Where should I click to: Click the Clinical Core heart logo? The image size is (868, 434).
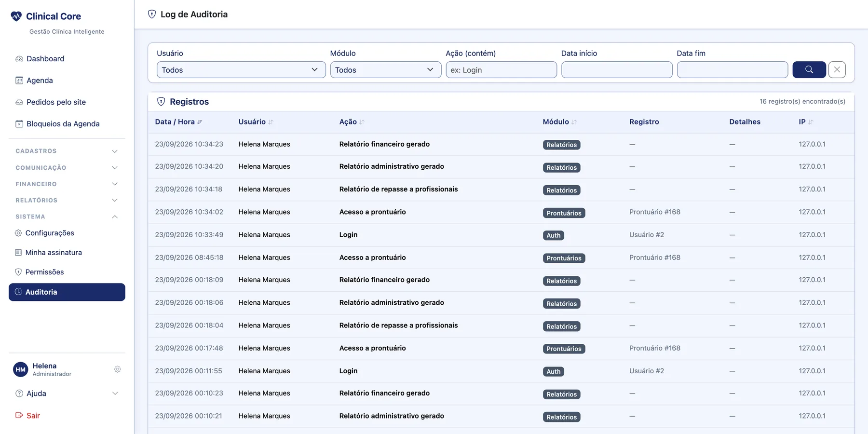pyautogui.click(x=16, y=16)
